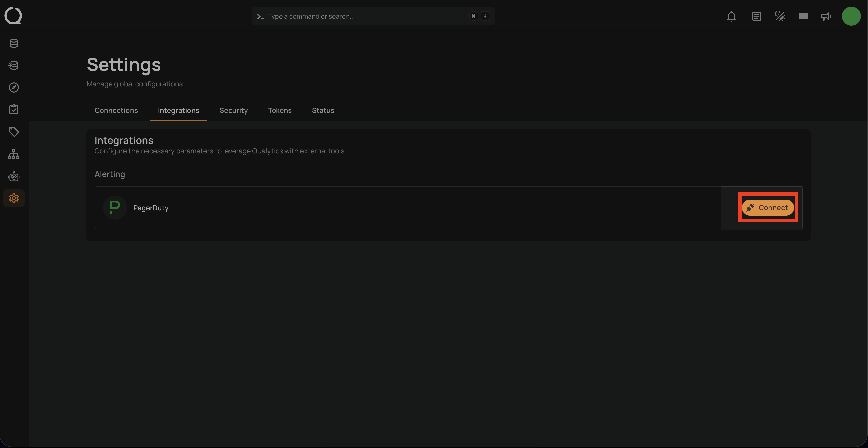Open the datastores sidebar icon
868x448 pixels.
[14, 43]
